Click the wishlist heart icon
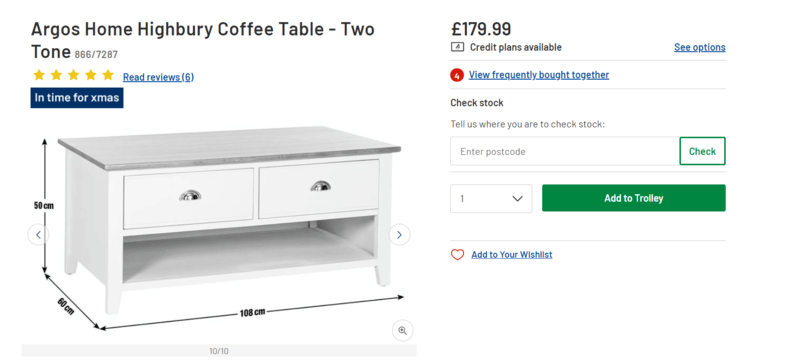 tap(458, 254)
